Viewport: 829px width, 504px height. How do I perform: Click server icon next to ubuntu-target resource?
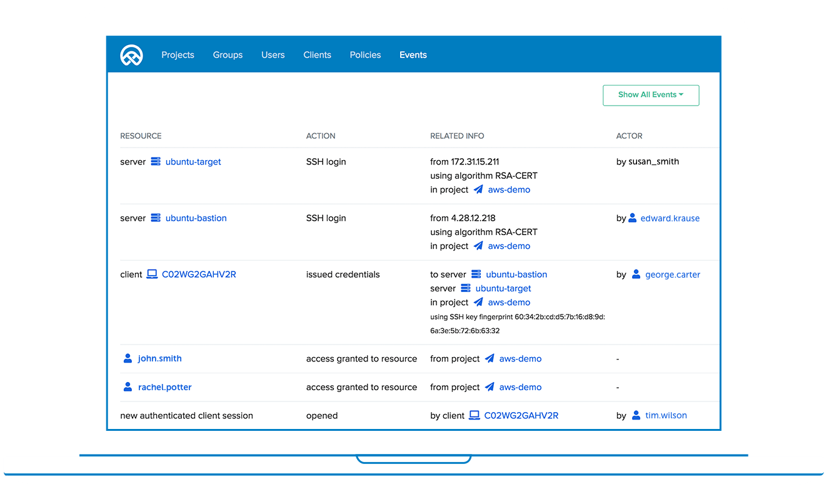click(x=156, y=161)
